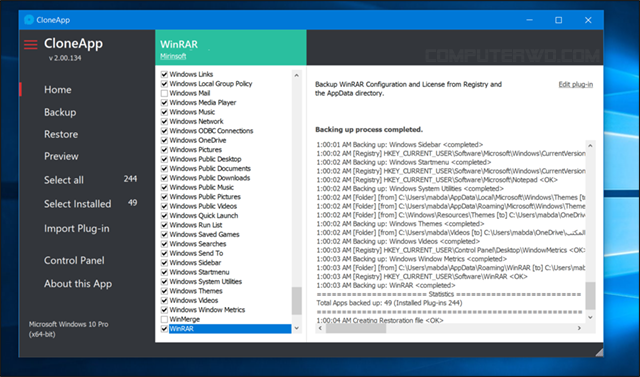Minimize the CloneApp window
Viewport: 640px width, 377px height.
tap(529, 20)
